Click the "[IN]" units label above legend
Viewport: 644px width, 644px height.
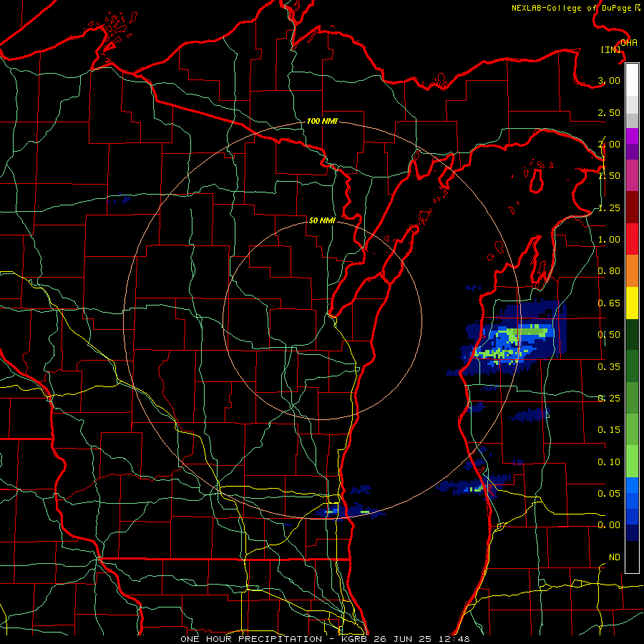click(x=610, y=49)
